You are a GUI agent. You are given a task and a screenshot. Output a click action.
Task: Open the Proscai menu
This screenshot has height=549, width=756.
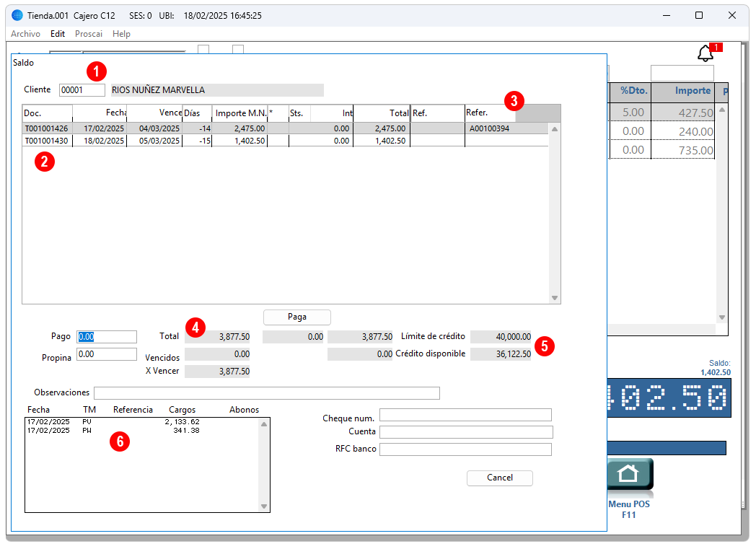[89, 34]
